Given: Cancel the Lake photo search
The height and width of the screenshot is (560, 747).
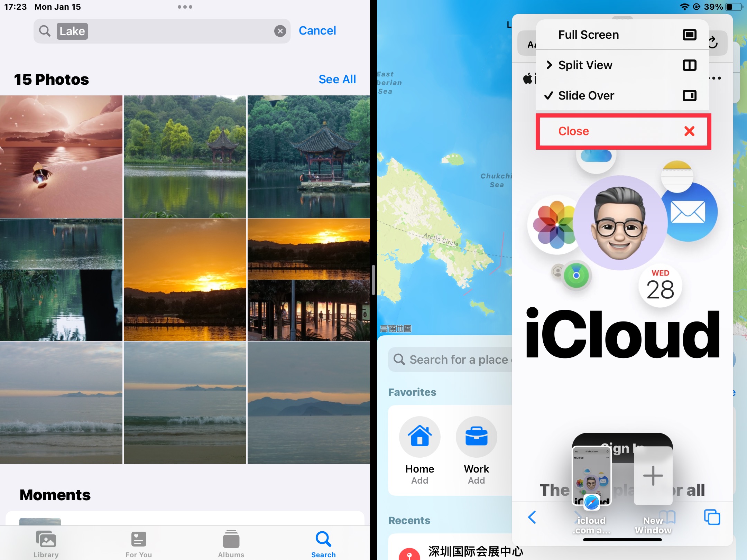Looking at the screenshot, I should pyautogui.click(x=317, y=30).
